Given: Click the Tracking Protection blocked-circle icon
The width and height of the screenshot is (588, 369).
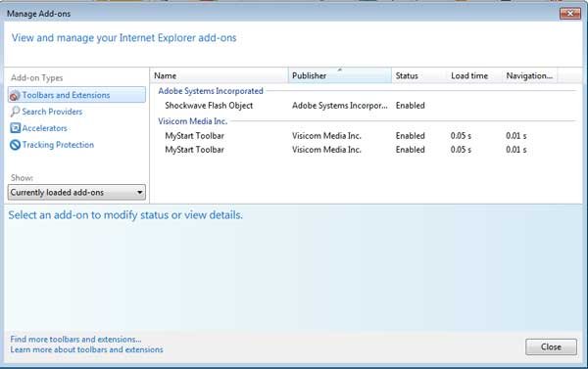Looking at the screenshot, I should click(15, 145).
